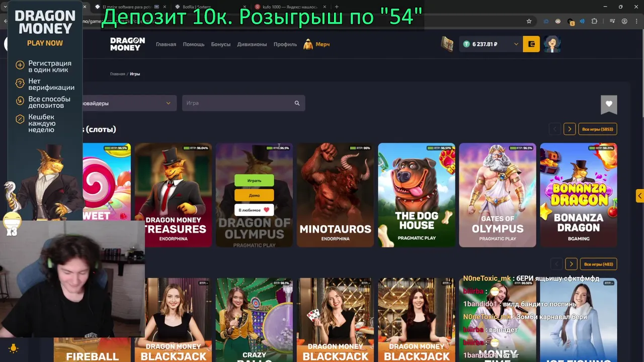Expand the yellow side panel arrow
The height and width of the screenshot is (362, 644).
(640, 196)
